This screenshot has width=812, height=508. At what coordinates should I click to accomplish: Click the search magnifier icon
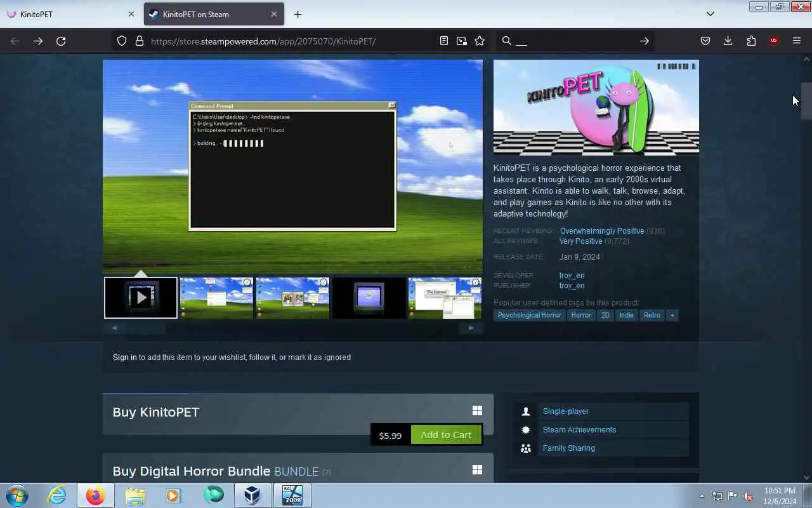tap(506, 41)
